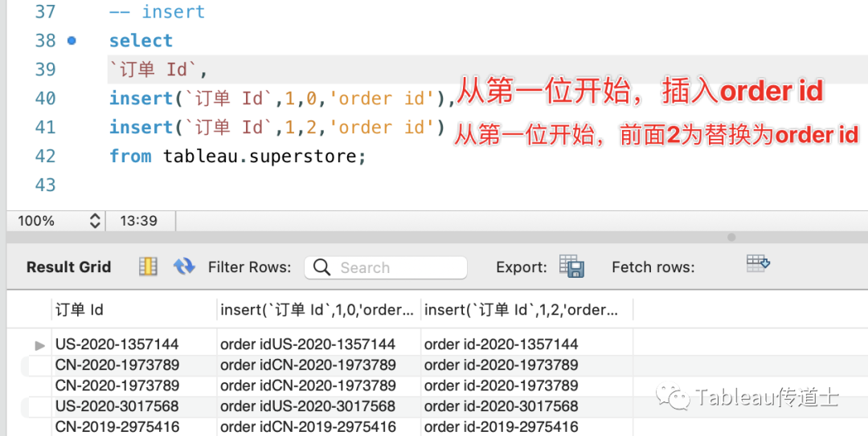Select the insert(`订单 Id`,1,2,'order... column header
The height and width of the screenshot is (436, 868).
tap(527, 310)
